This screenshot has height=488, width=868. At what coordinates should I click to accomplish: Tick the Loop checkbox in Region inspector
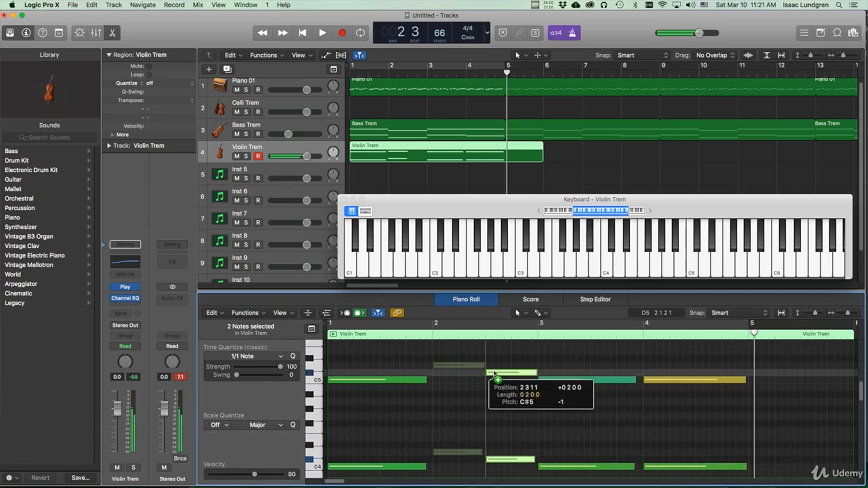[x=149, y=75]
